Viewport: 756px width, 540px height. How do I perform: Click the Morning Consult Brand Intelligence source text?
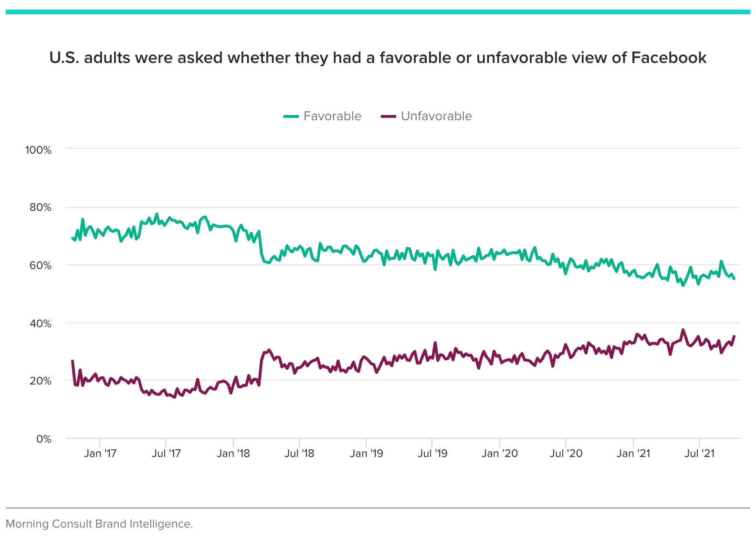pyautogui.click(x=99, y=524)
